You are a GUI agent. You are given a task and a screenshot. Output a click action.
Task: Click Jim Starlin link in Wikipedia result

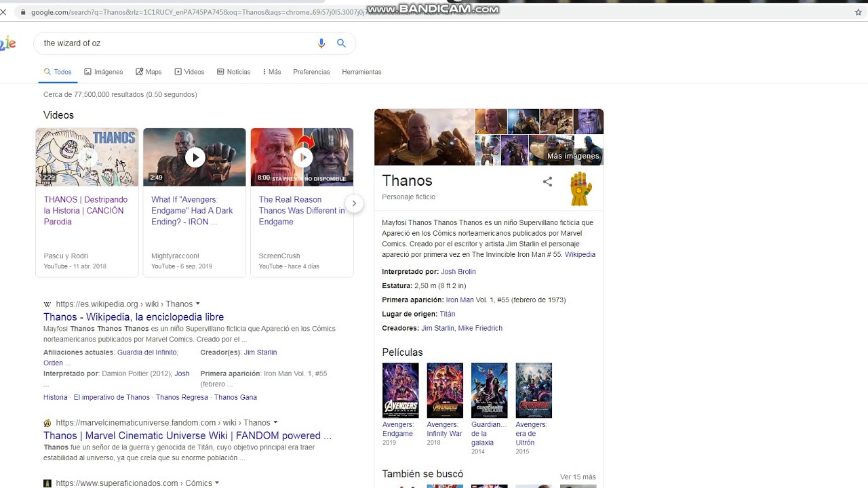tap(260, 352)
